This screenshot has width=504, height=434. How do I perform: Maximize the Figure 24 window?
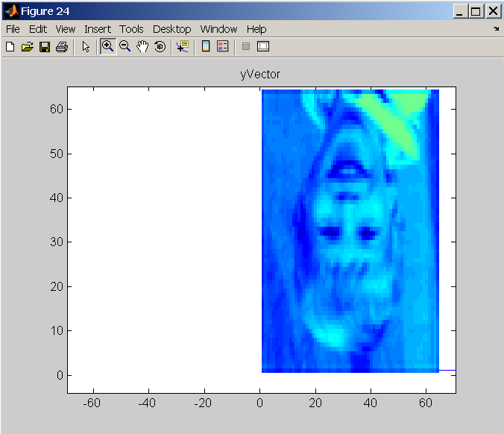[476, 11]
